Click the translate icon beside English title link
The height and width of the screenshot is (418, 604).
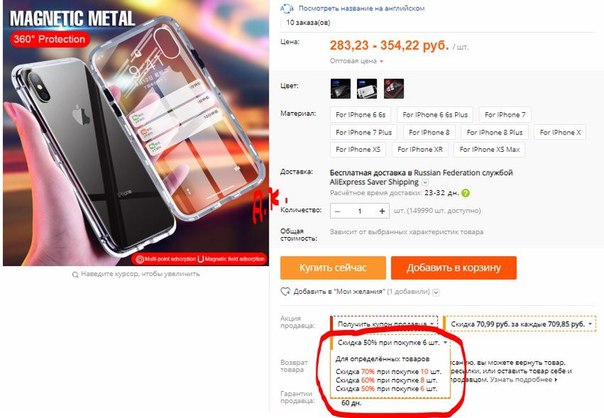coord(287,8)
